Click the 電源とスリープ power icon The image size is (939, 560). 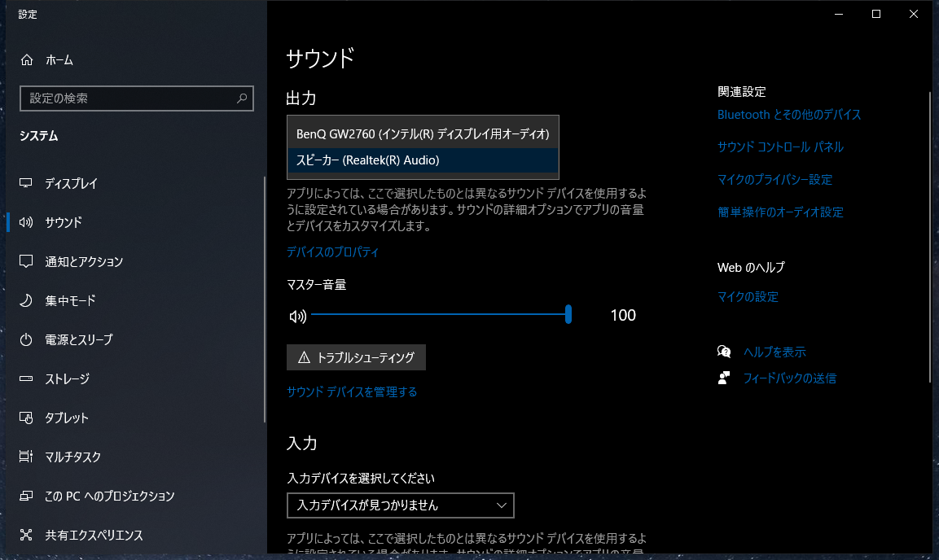tap(26, 339)
